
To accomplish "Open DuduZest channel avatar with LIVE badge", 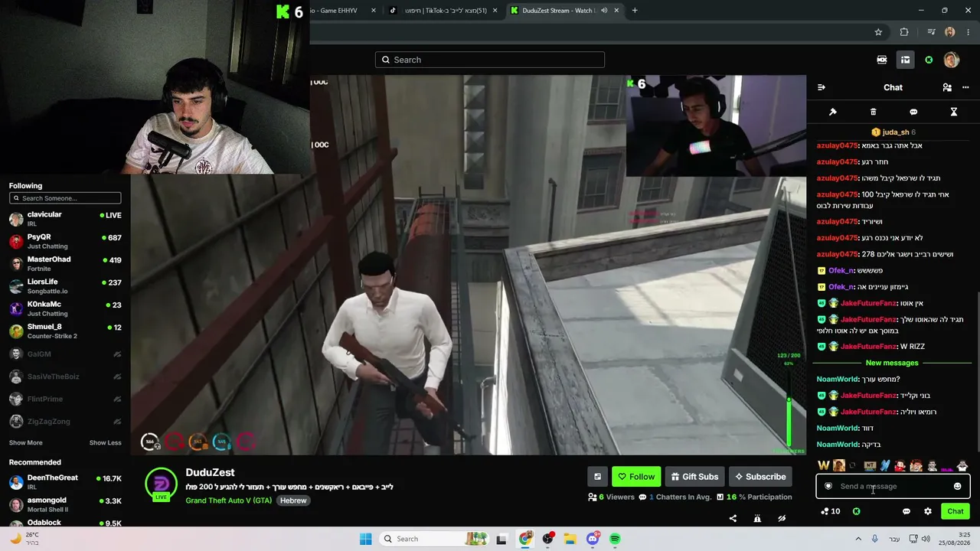I will tap(161, 484).
